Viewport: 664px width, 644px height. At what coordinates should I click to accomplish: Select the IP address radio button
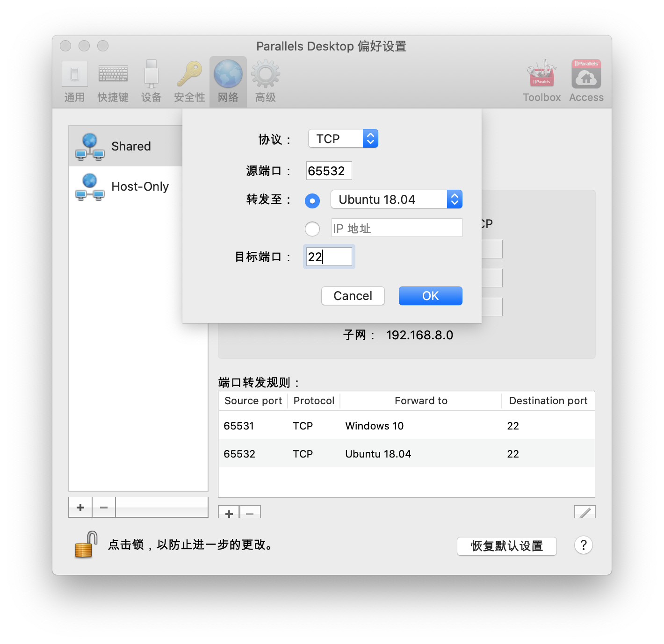click(x=312, y=229)
